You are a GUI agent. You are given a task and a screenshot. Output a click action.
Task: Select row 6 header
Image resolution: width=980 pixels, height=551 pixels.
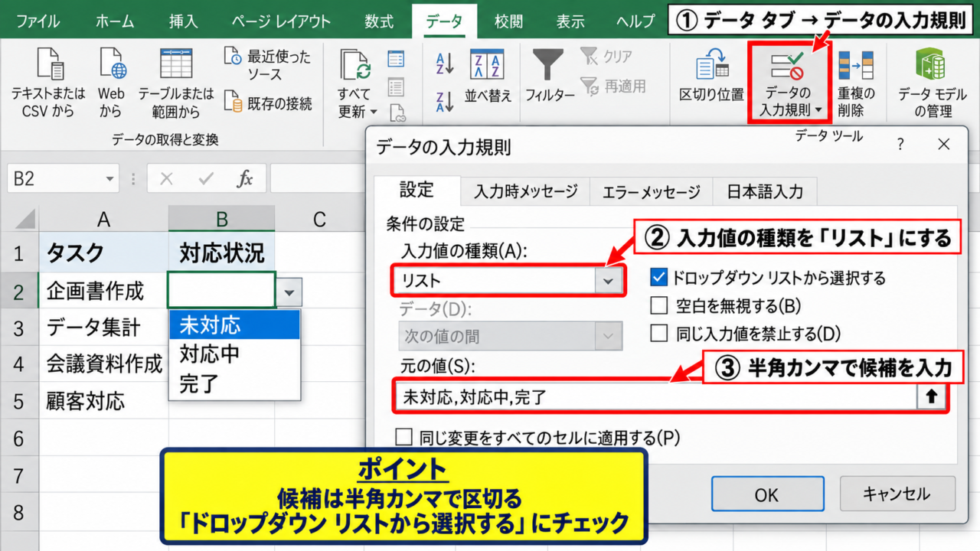(x=18, y=439)
